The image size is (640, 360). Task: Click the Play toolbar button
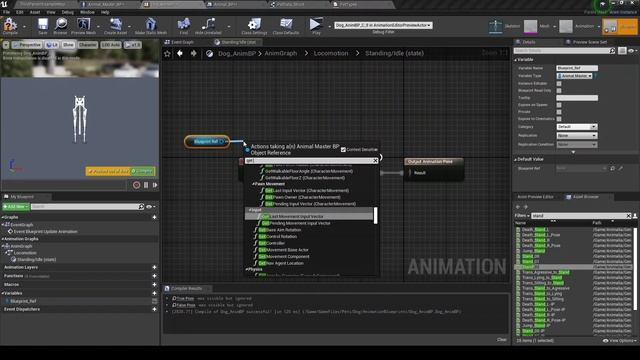coord(315,26)
